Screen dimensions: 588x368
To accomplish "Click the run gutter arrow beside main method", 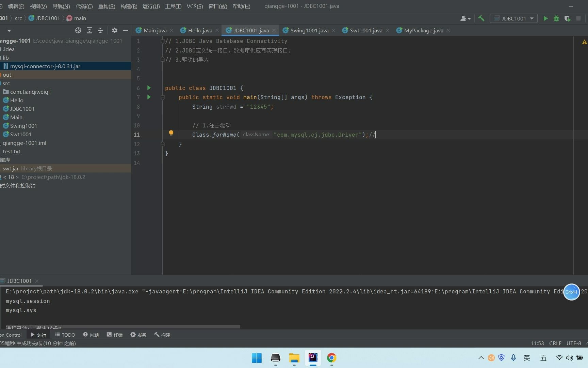I will pos(149,97).
